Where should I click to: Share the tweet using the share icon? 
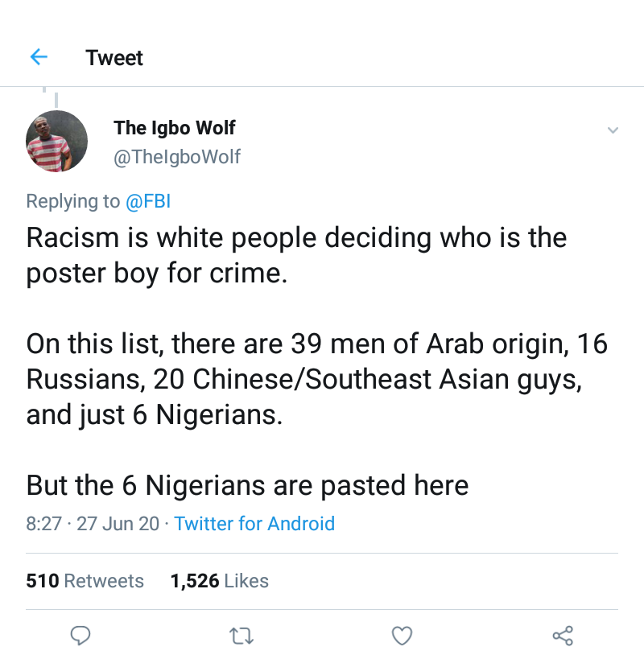(563, 636)
